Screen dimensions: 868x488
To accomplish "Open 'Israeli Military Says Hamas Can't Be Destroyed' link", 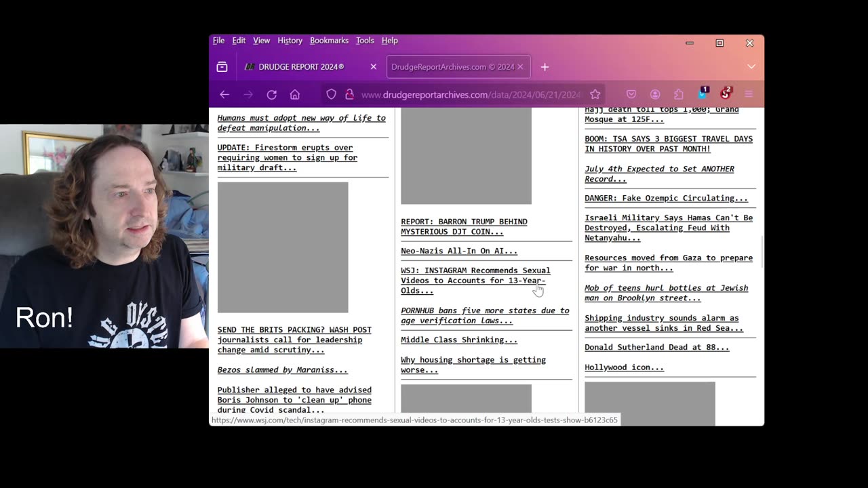I will pos(669,228).
